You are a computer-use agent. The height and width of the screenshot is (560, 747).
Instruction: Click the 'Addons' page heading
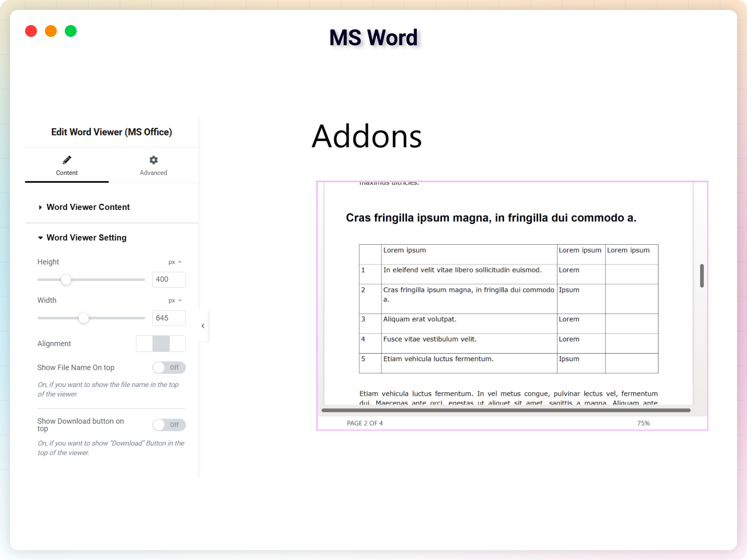[367, 136]
